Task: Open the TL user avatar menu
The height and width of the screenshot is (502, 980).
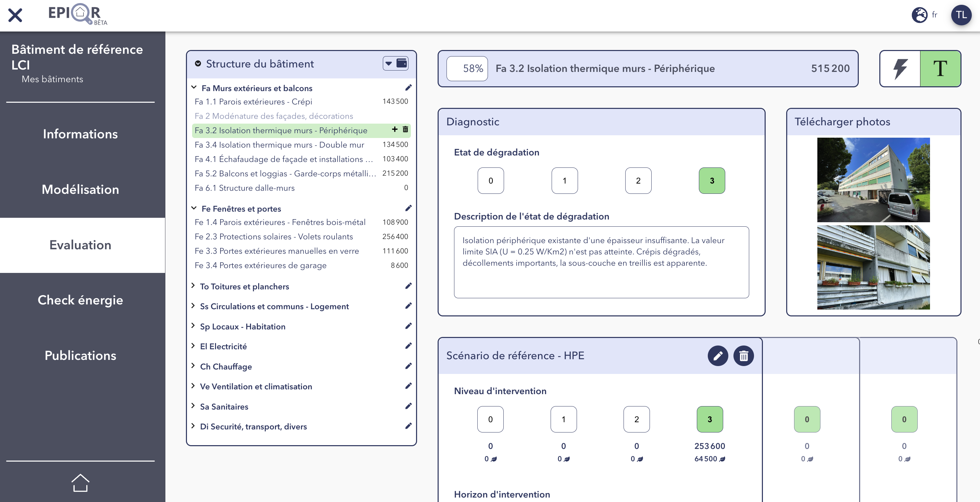Action: [x=961, y=15]
